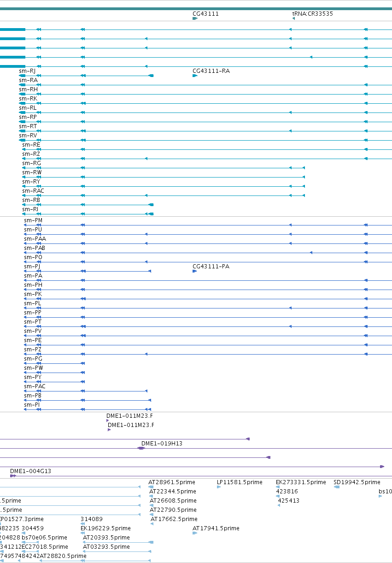Select the SD19942.5prime EST label
The image size is (392, 563).
[357, 482]
